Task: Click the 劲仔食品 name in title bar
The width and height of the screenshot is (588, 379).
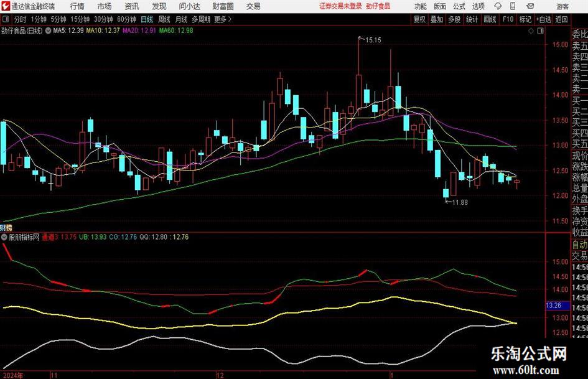Action: point(378,6)
